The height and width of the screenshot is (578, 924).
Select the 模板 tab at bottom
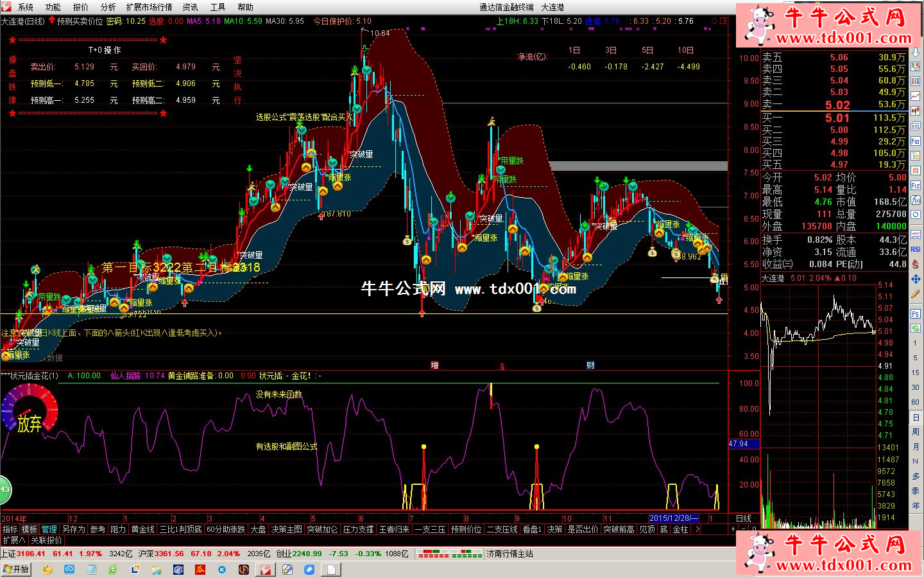pos(30,529)
